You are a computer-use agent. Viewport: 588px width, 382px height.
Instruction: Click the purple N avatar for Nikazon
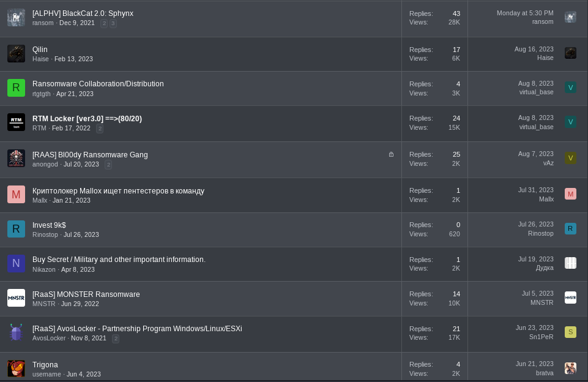(16, 263)
